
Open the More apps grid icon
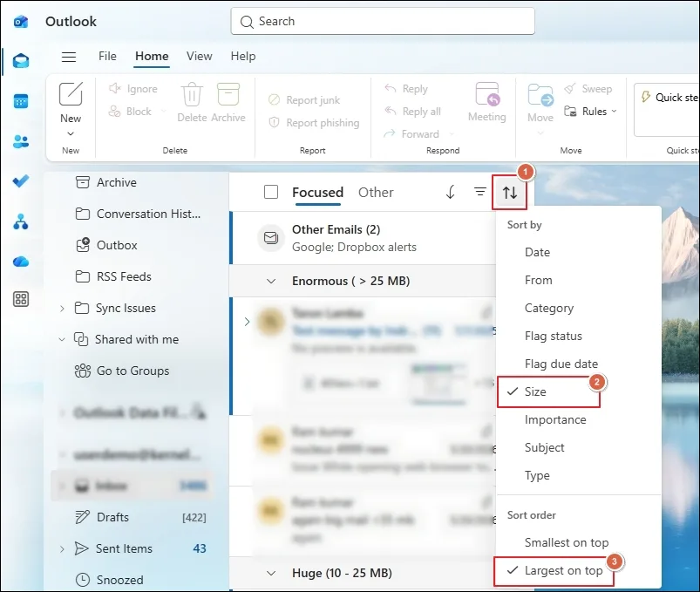(21, 299)
